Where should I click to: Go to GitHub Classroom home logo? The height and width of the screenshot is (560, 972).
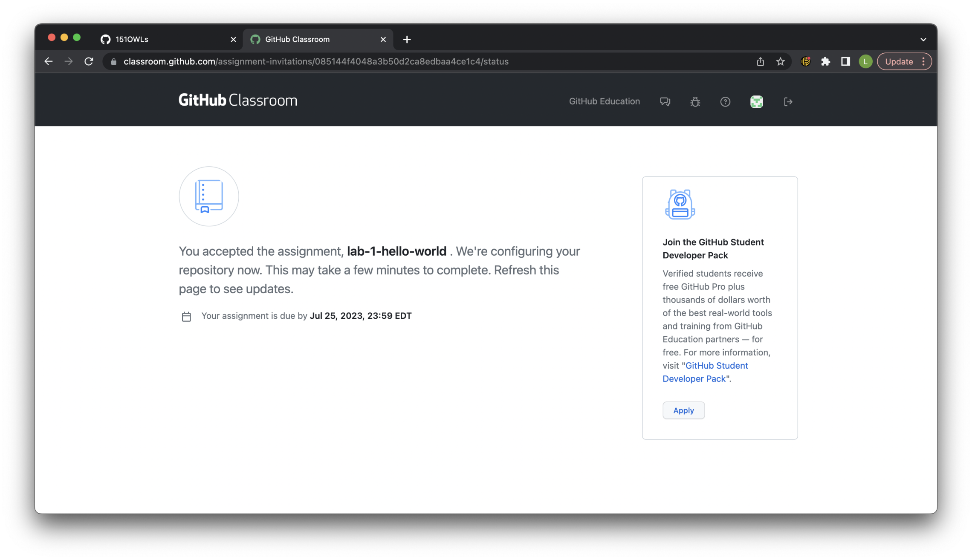coord(237,100)
